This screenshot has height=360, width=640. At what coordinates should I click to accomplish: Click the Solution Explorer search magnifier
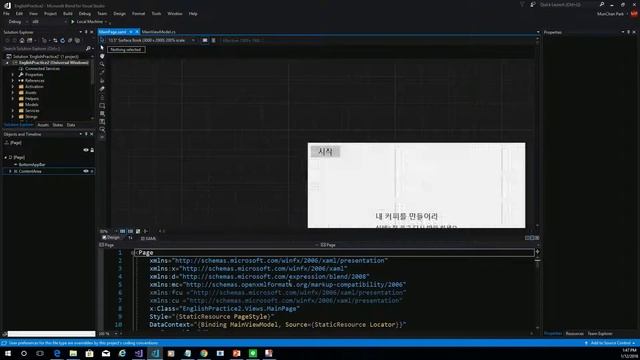[x=88, y=49]
